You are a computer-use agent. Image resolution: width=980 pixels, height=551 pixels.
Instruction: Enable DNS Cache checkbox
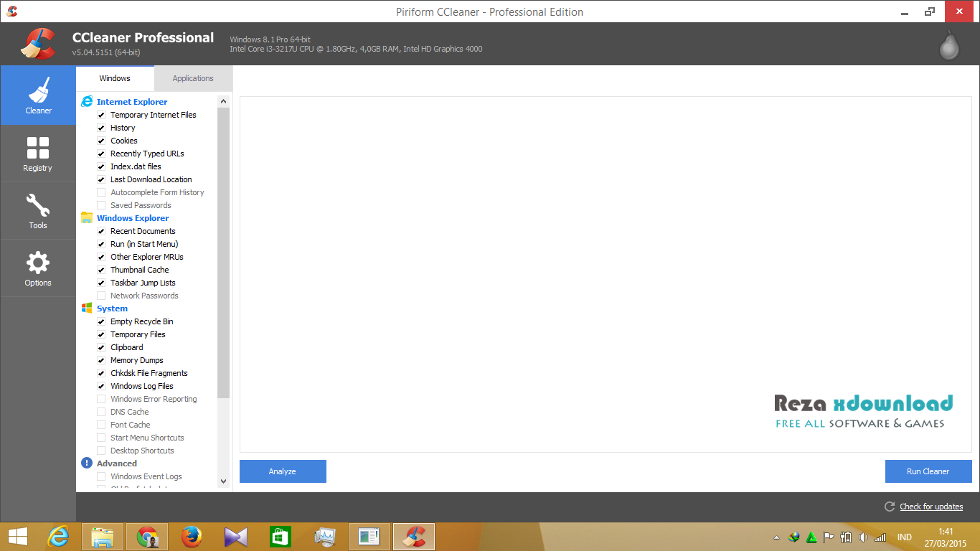pyautogui.click(x=101, y=412)
